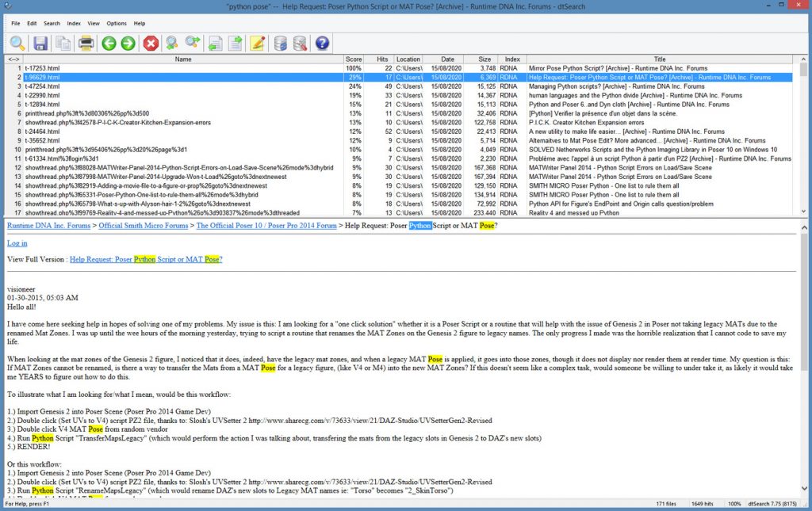
Task: Open Help via blue question mark icon
Action: tap(322, 43)
